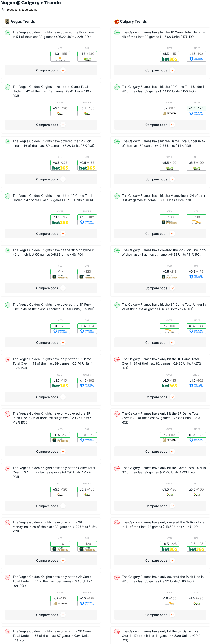This screenshot has height=644, width=211.
Task: Select the -0.5 +154 Calgary puck line odds
Action: coord(87,326)
